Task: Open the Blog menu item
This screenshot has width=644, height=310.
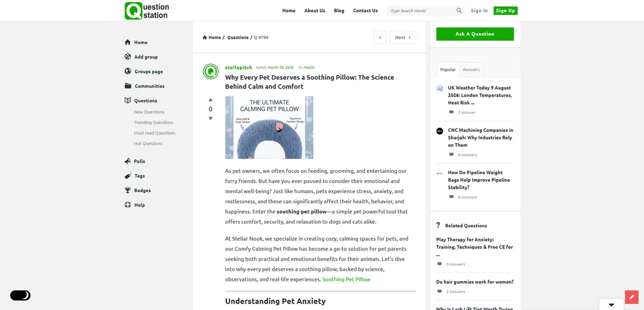Action: pos(339,11)
